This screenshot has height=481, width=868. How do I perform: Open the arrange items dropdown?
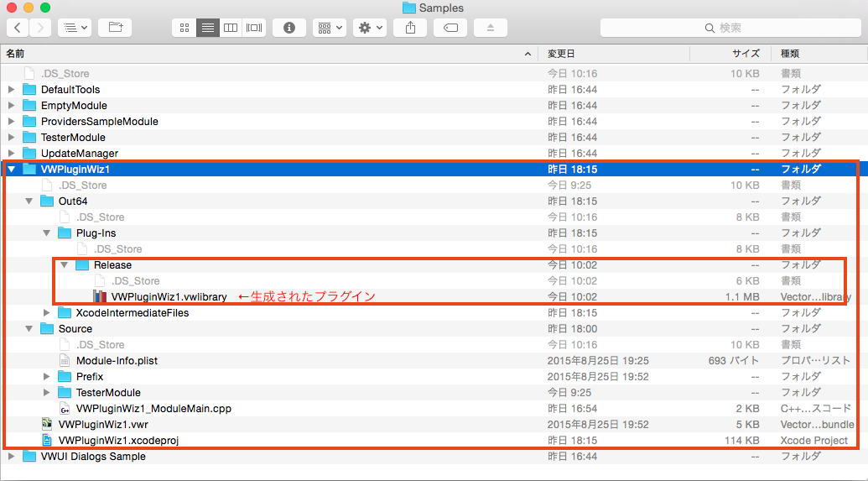coord(330,28)
